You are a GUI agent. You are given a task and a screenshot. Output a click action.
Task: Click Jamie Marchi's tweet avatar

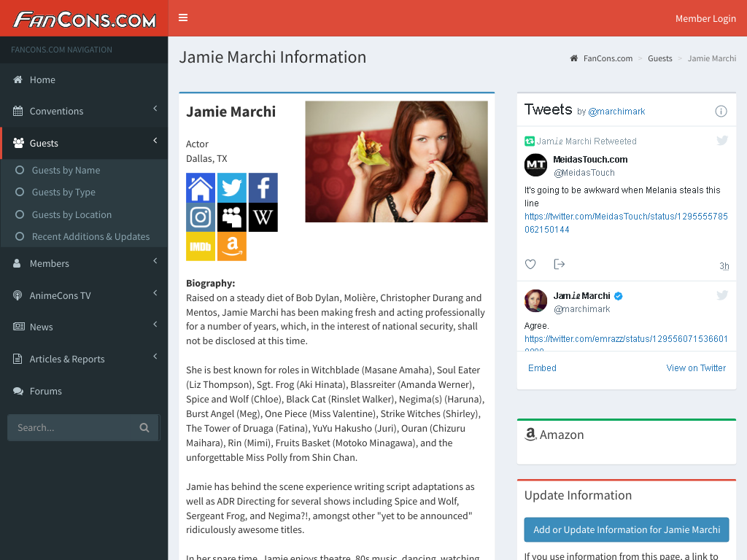pyautogui.click(x=536, y=301)
